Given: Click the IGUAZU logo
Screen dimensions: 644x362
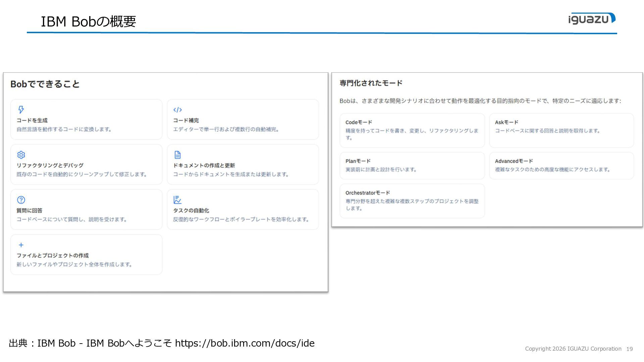Looking at the screenshot, I should pos(592,19).
